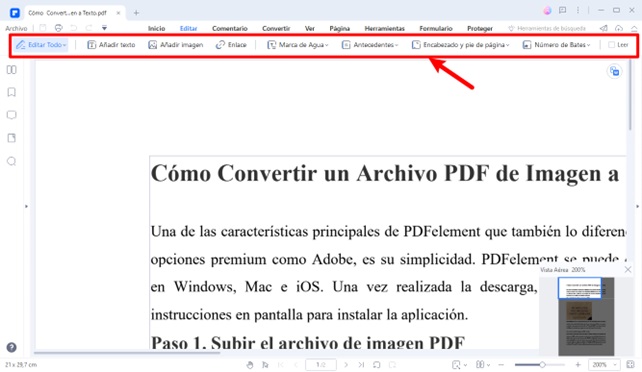Image resolution: width=642 pixels, height=372 pixels.
Task: Click the Enlace link tool
Action: (231, 45)
